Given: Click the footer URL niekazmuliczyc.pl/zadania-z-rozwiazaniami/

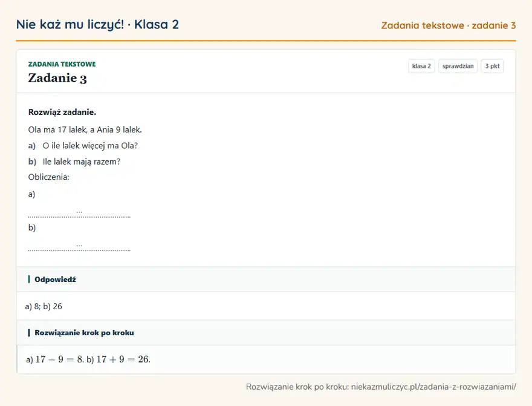Looking at the screenshot, I should (433, 387).
